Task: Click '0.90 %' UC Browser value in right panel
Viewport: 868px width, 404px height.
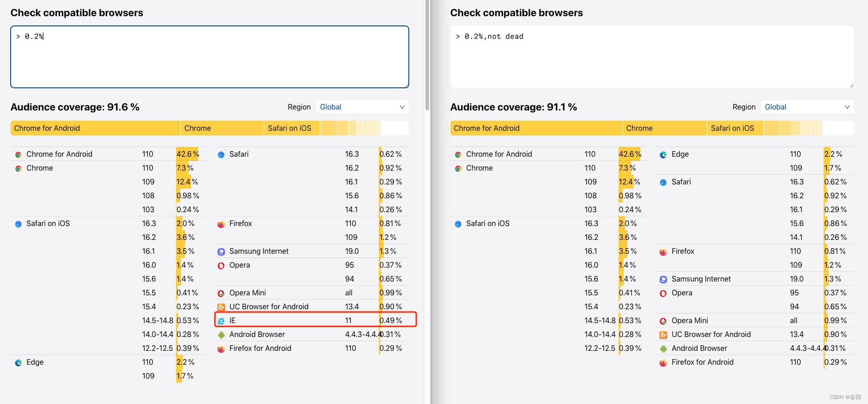Action: (x=836, y=334)
